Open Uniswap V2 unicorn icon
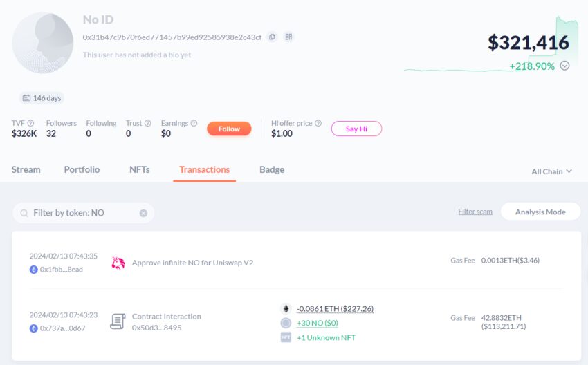Screen dimensions: 588x365 118,263
